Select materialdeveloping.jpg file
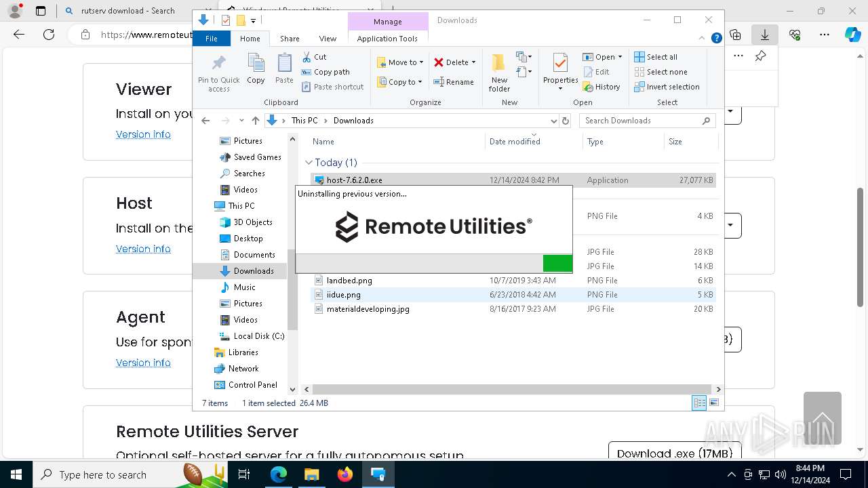The width and height of the screenshot is (868, 488). tap(513, 309)
